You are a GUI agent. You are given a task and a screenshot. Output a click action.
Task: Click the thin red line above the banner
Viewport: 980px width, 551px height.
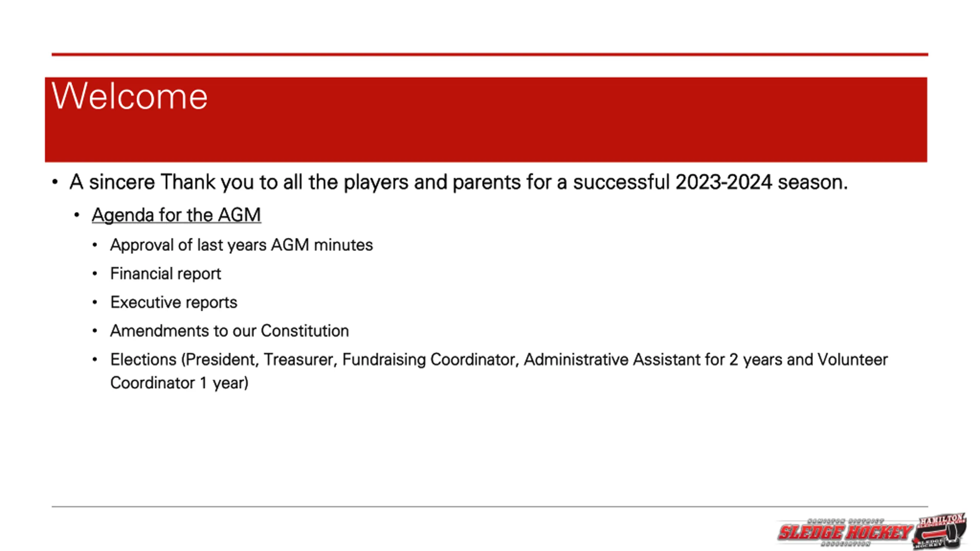point(490,55)
